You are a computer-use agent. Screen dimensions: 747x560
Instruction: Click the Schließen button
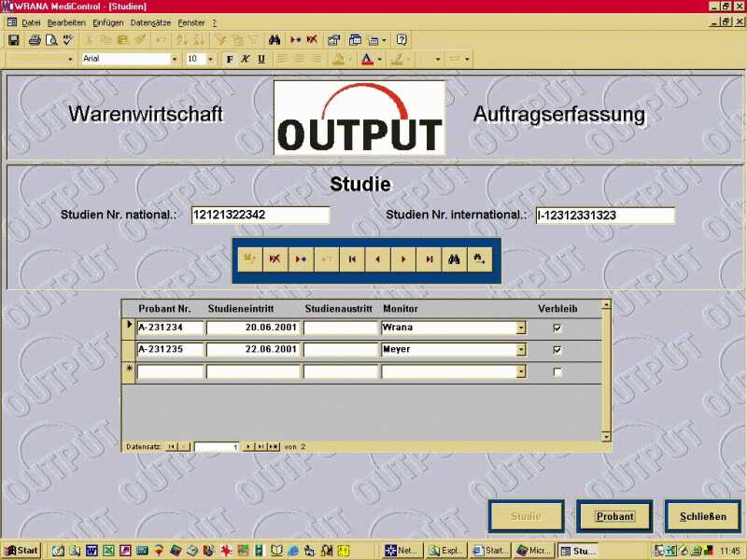(703, 516)
